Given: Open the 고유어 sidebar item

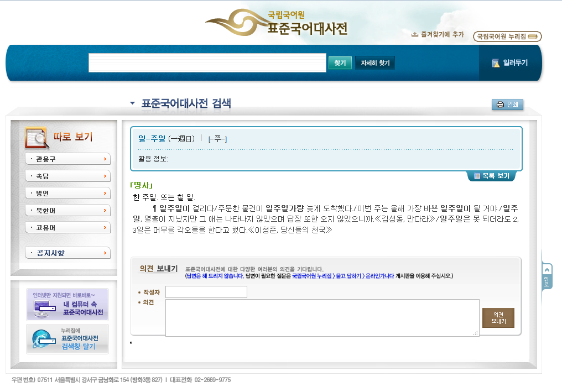Looking at the screenshot, I should (67, 228).
